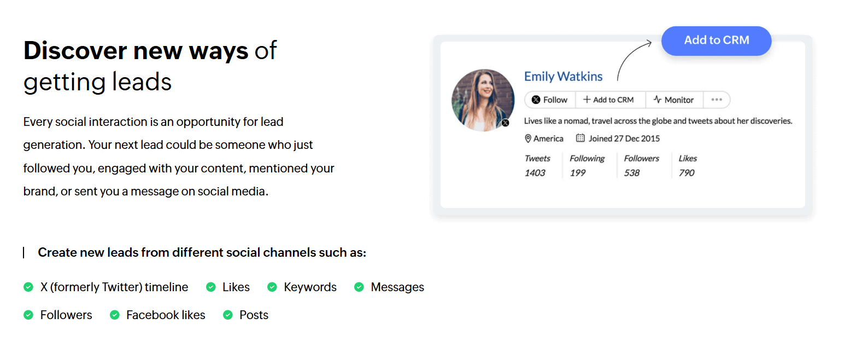Image resolution: width=868 pixels, height=341 pixels.
Task: Click Emily Watkins profile photo
Action: (x=483, y=100)
